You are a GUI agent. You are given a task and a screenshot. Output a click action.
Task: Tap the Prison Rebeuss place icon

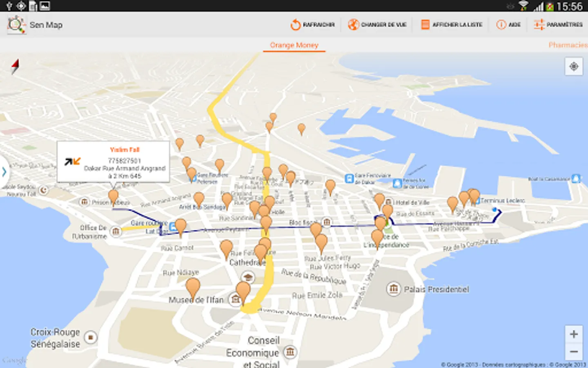pyautogui.click(x=84, y=202)
